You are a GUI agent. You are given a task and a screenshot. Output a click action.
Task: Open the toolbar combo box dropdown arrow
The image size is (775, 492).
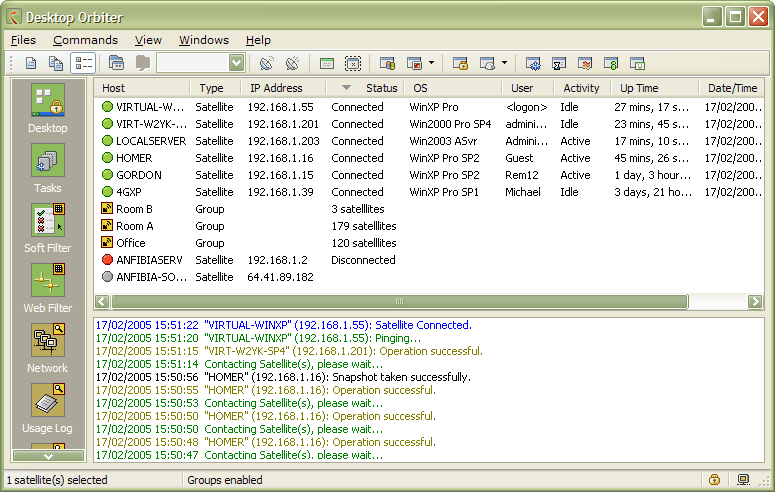236,63
